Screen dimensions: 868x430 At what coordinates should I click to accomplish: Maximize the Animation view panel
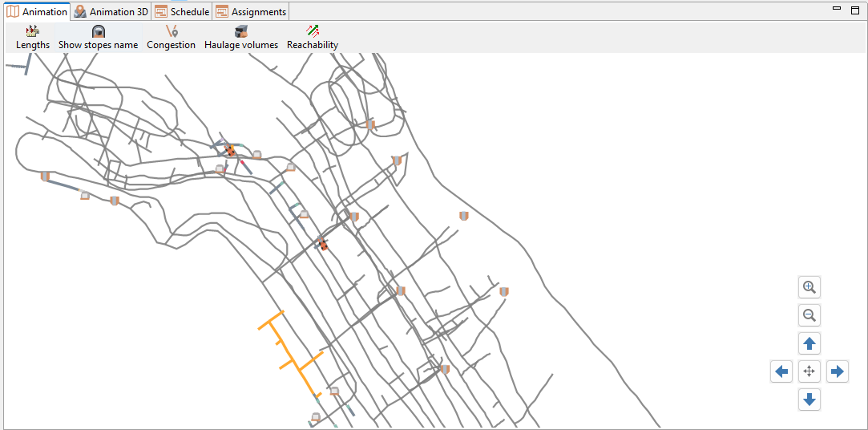click(855, 10)
